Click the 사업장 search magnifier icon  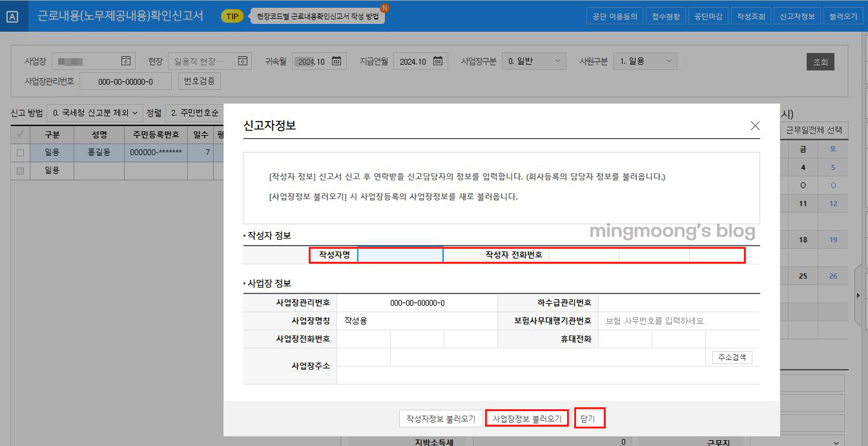point(127,60)
